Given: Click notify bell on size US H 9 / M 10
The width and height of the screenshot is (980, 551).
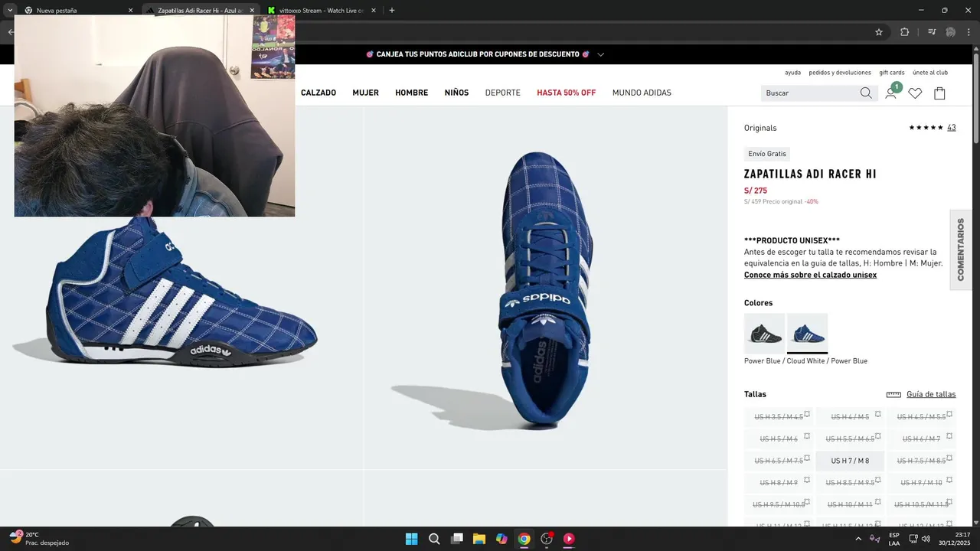Looking at the screenshot, I should 949,479.
